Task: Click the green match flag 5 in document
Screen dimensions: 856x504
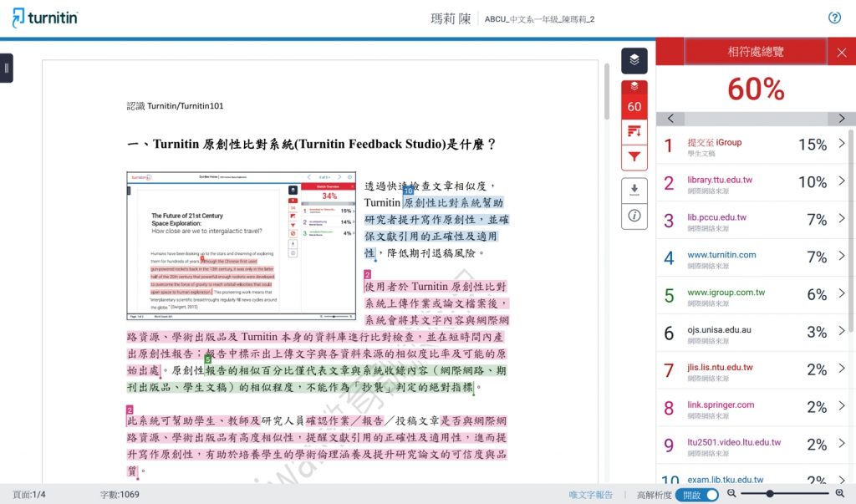Action: 207,359
